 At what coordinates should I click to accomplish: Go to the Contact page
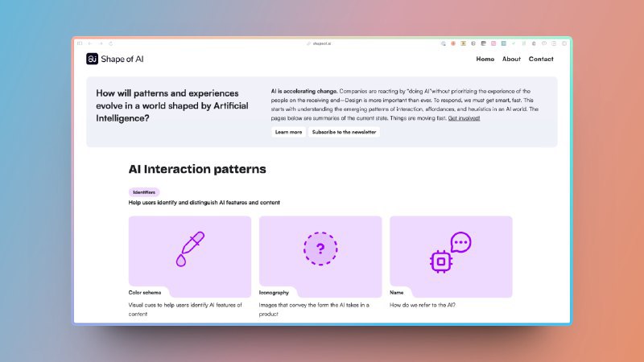point(541,59)
